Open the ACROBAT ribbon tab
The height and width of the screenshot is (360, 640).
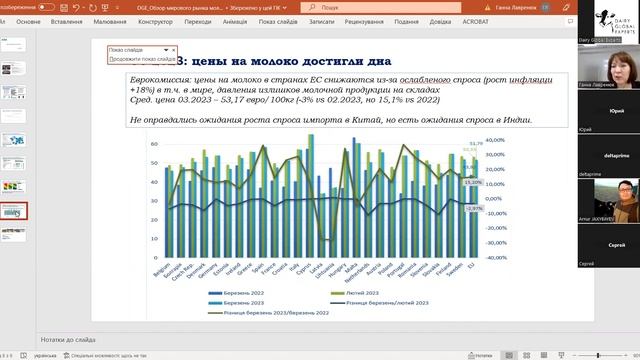(475, 22)
